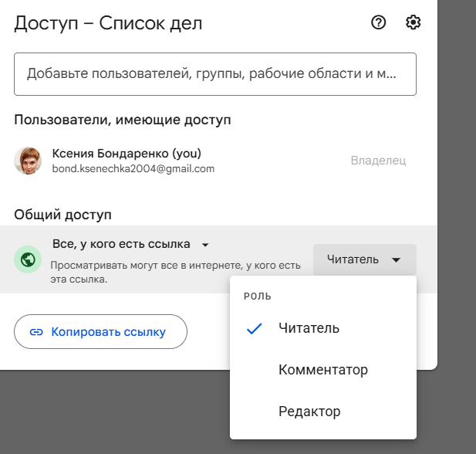Click the name Ксения Бондаренко (you)

[x=127, y=154]
